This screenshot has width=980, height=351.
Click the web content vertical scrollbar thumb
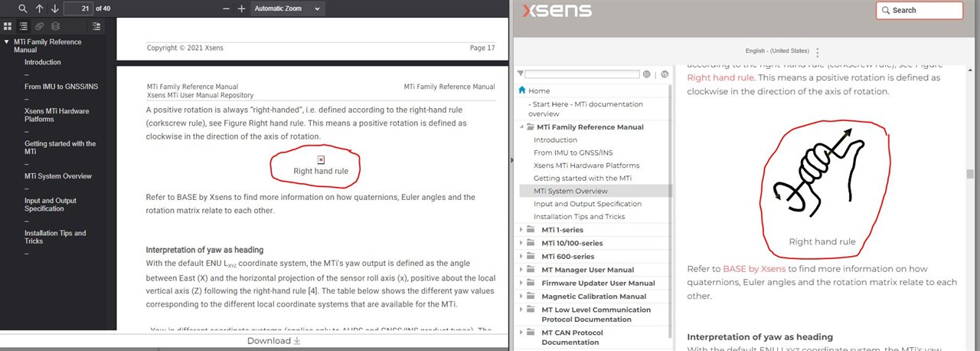point(970,174)
